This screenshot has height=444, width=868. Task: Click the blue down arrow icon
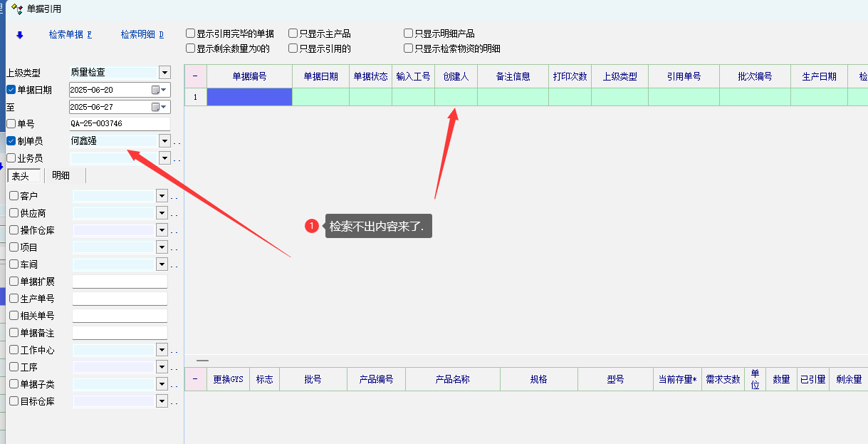pos(19,35)
